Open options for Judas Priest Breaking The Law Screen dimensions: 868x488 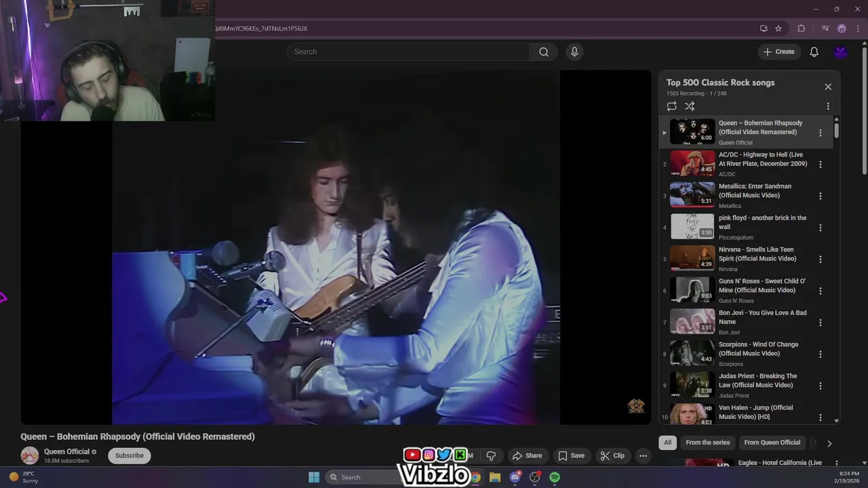point(821,386)
